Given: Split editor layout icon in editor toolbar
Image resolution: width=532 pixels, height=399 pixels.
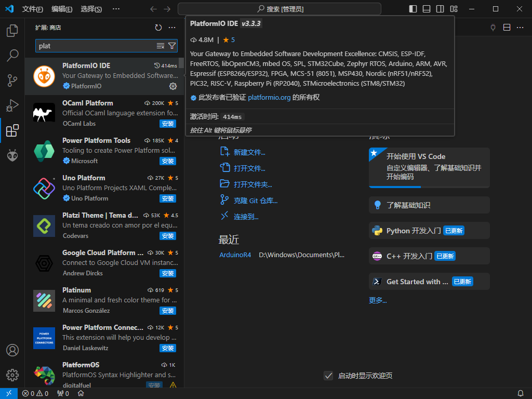Looking at the screenshot, I should pos(507,28).
